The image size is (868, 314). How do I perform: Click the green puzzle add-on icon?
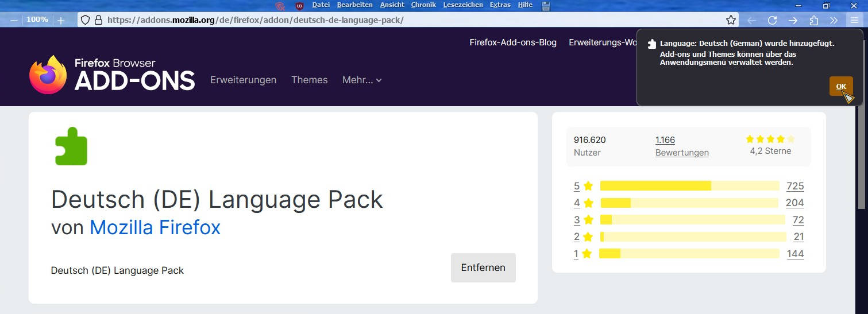71,146
